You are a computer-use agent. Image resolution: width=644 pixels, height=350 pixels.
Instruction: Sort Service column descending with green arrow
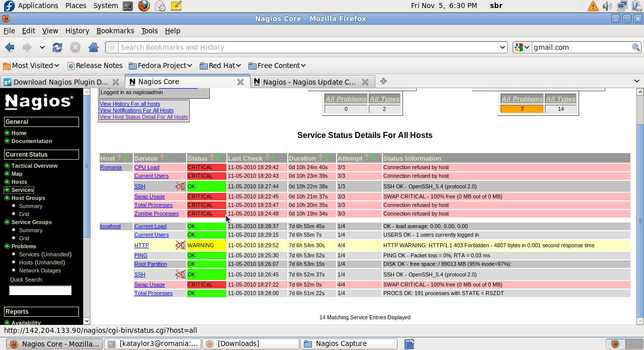pos(168,158)
